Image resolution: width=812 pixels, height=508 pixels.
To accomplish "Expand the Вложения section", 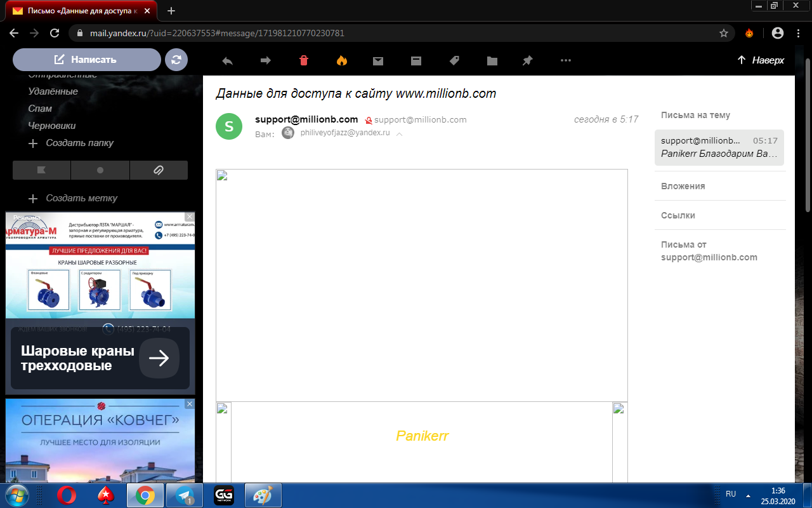I will click(x=683, y=186).
